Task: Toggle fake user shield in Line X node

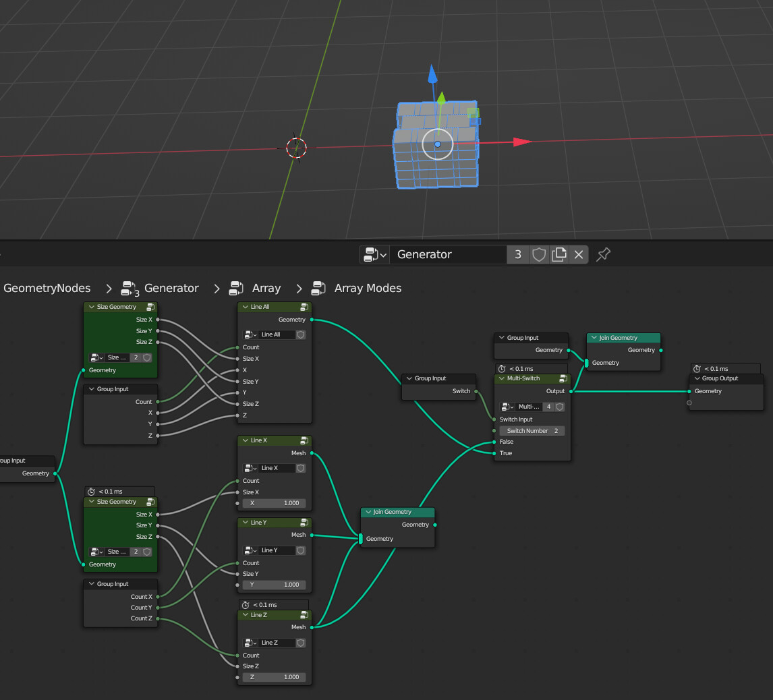Action: click(301, 468)
